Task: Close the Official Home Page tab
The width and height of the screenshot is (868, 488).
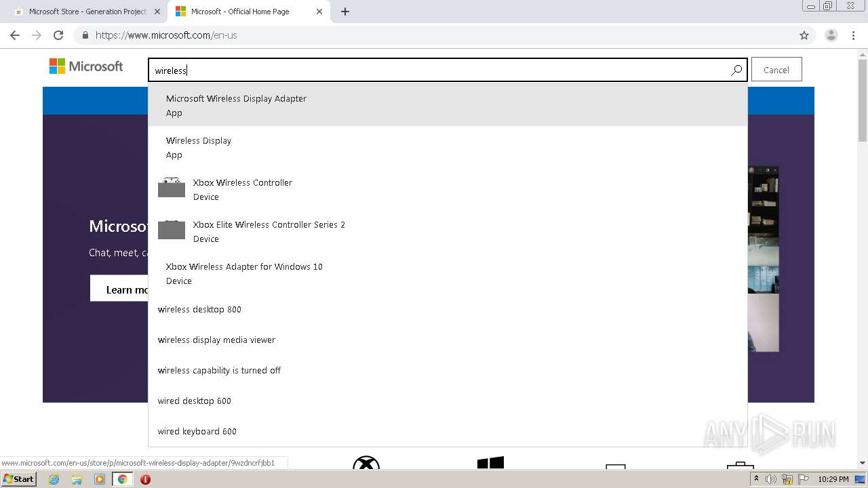Action: (319, 12)
